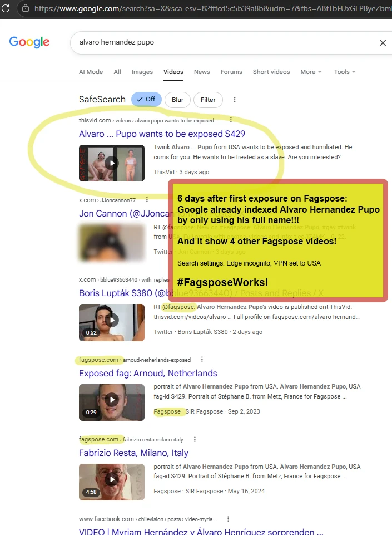Set SafeSearch to Filter

pyautogui.click(x=208, y=100)
